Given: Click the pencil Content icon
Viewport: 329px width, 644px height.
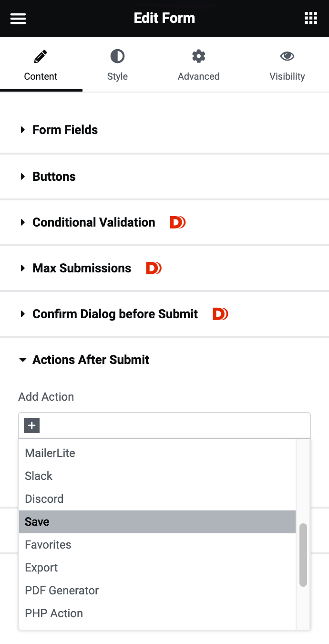Looking at the screenshot, I should 41,57.
